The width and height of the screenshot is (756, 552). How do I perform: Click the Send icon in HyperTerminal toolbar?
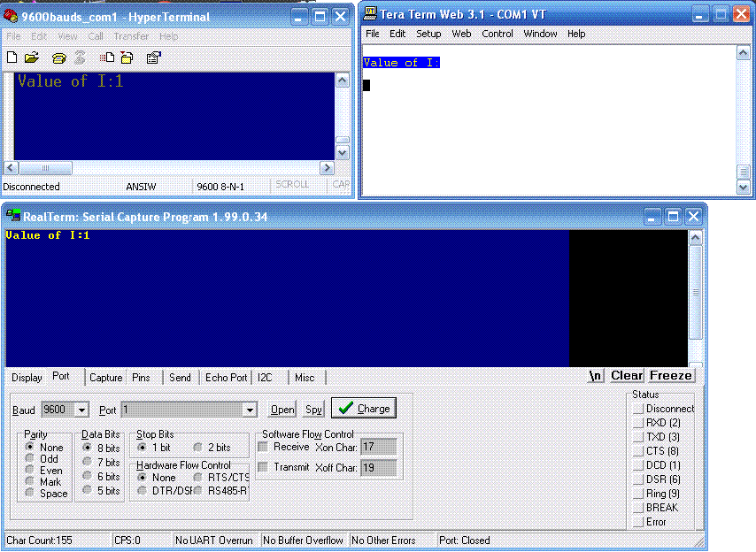pos(106,57)
